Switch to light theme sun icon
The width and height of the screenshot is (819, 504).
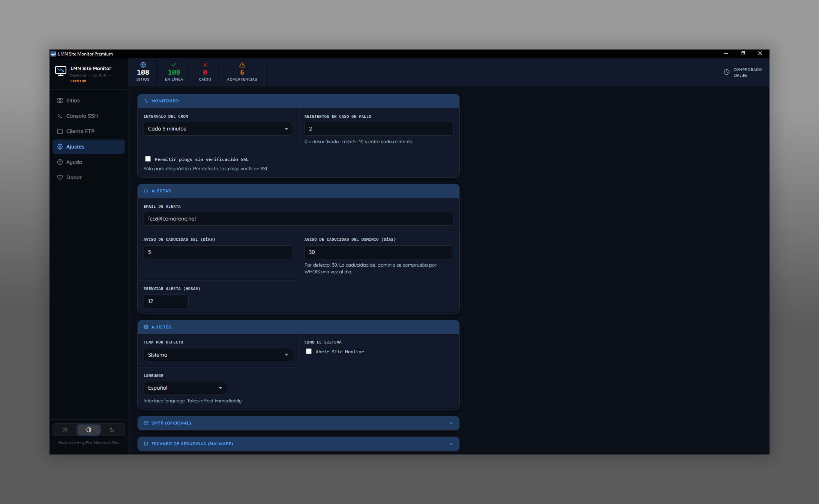coord(65,430)
